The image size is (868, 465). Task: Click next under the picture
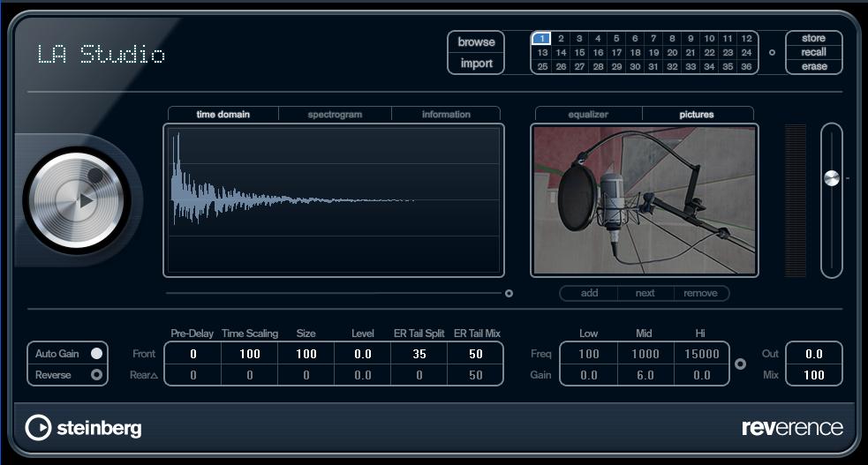645,293
